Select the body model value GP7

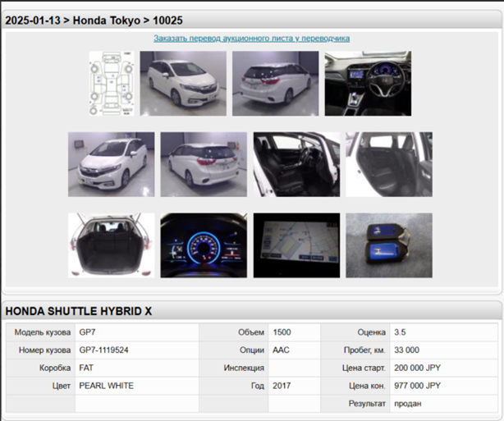tap(87, 332)
